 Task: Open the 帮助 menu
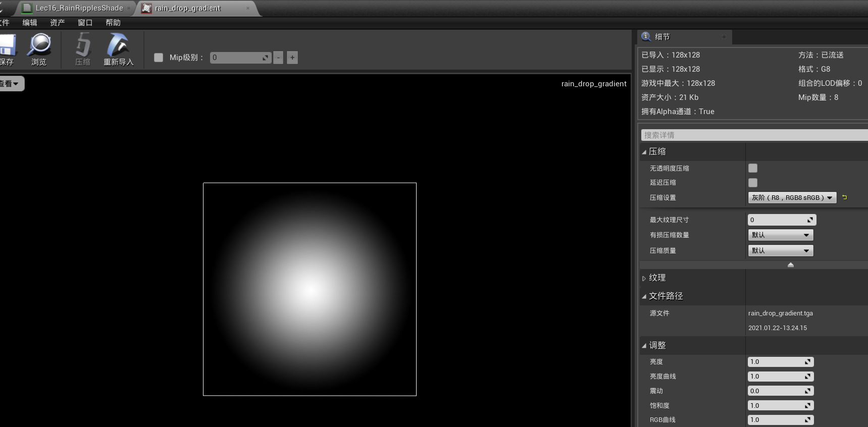pyautogui.click(x=113, y=23)
